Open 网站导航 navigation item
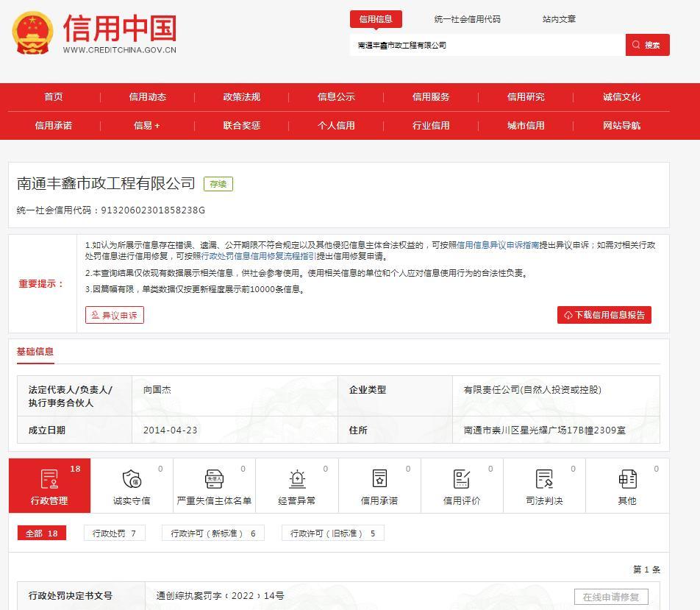The height and width of the screenshot is (610, 700). (x=621, y=126)
